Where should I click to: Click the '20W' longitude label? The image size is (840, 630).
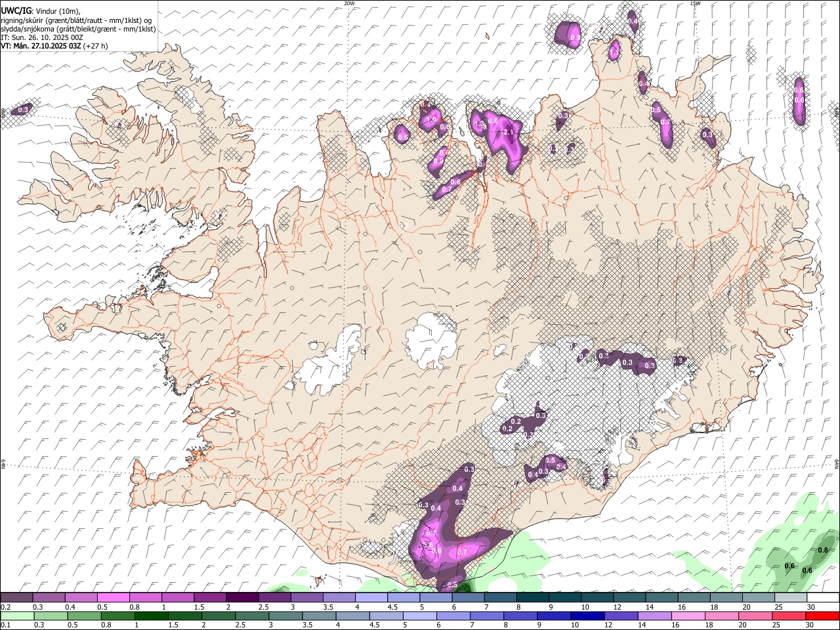click(349, 3)
